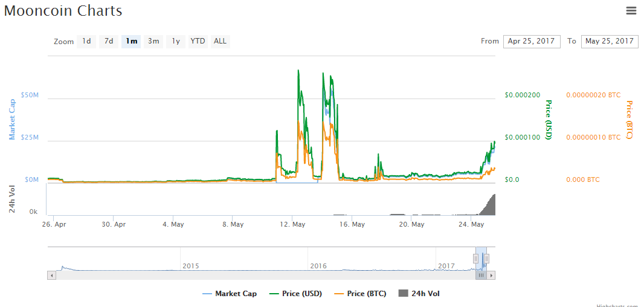644x307 pixels.
Task: Click the right navigator range handle
Action: pos(487,259)
